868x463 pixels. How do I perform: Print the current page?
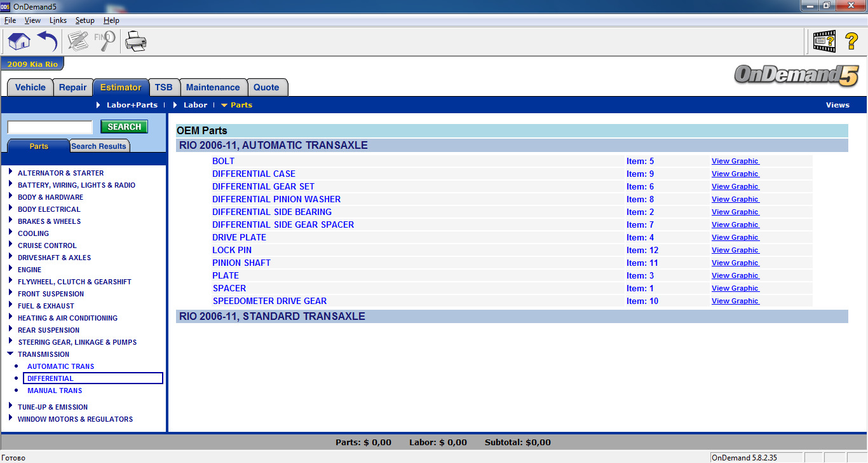point(135,42)
